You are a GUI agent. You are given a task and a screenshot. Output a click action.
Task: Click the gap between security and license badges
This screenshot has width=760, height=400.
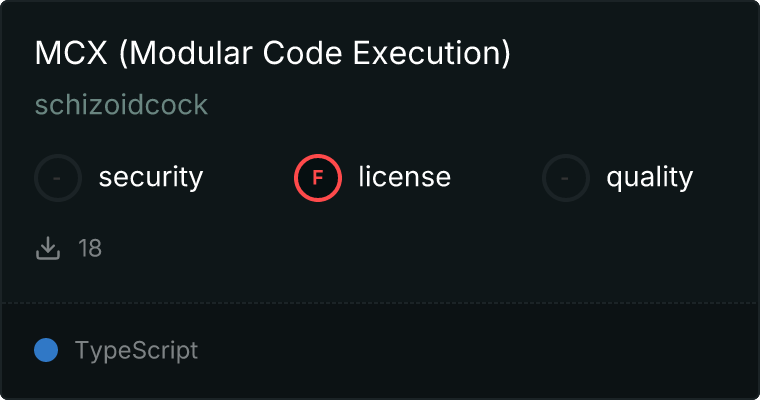tap(248, 178)
